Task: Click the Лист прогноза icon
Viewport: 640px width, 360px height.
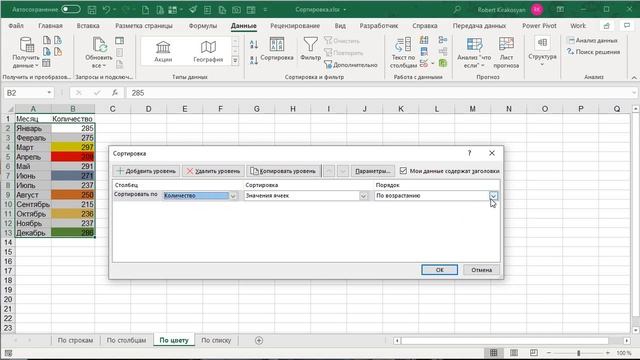Action: pyautogui.click(x=506, y=45)
